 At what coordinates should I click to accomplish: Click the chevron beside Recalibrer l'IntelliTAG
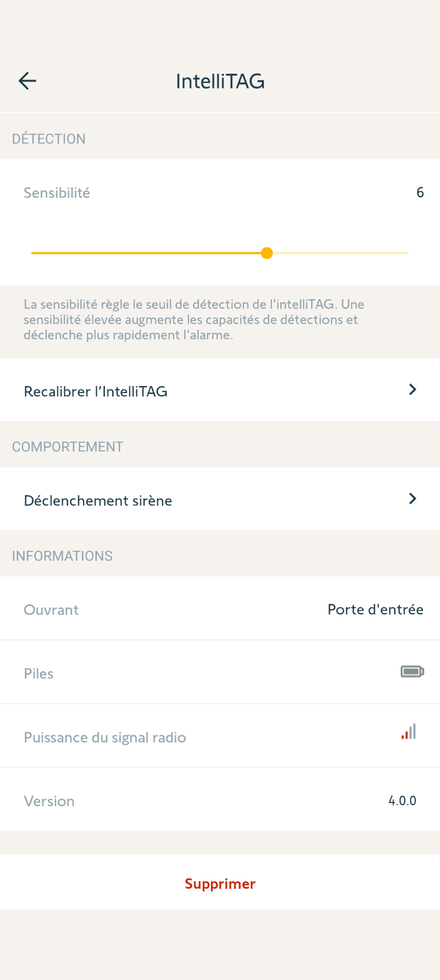click(x=413, y=390)
